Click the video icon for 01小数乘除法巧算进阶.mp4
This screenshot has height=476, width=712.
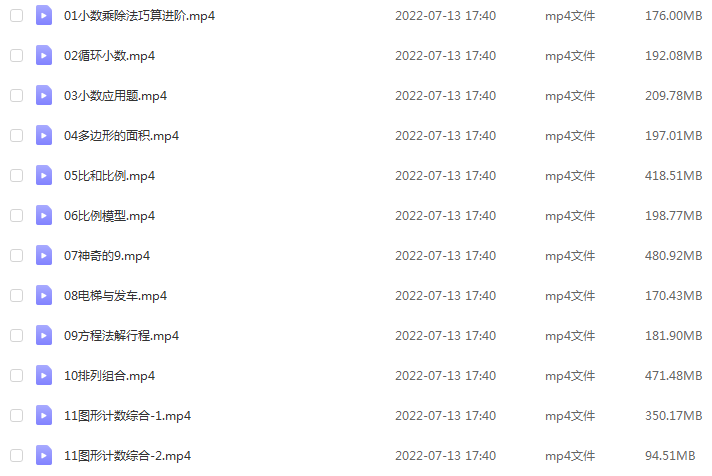point(44,15)
